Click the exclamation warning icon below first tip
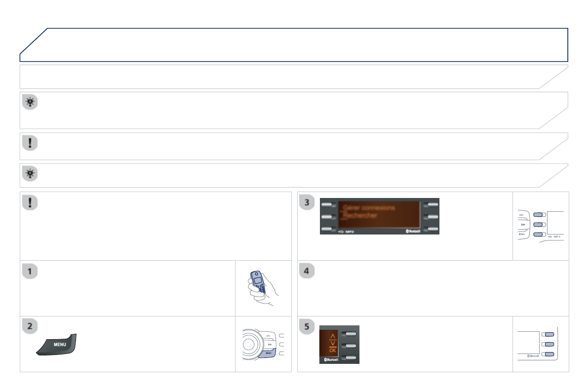The image size is (588, 392). pyautogui.click(x=30, y=143)
